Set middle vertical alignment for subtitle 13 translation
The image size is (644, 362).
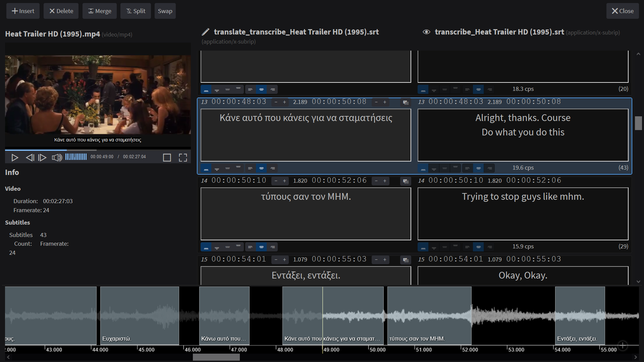(x=227, y=168)
